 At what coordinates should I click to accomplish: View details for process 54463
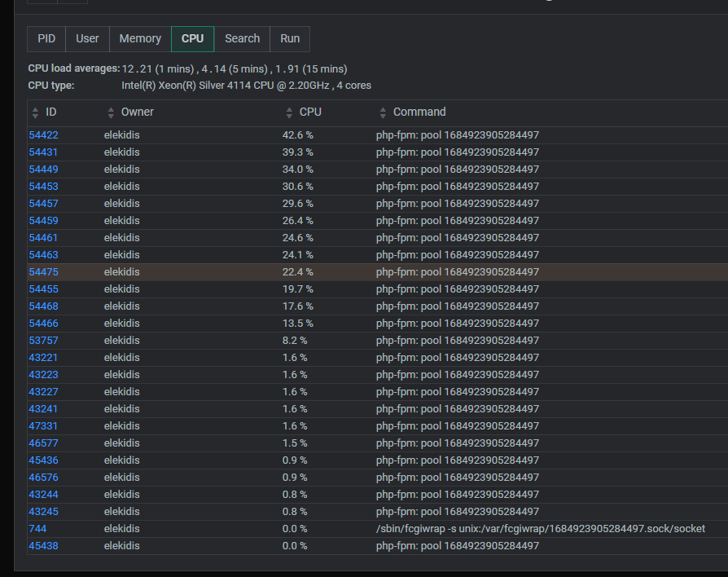point(44,255)
